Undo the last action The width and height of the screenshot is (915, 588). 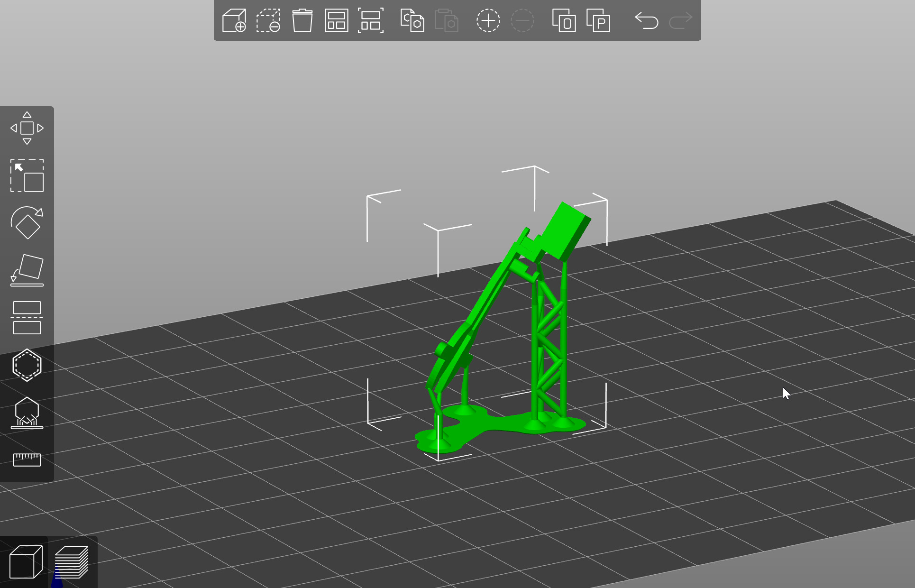646,21
